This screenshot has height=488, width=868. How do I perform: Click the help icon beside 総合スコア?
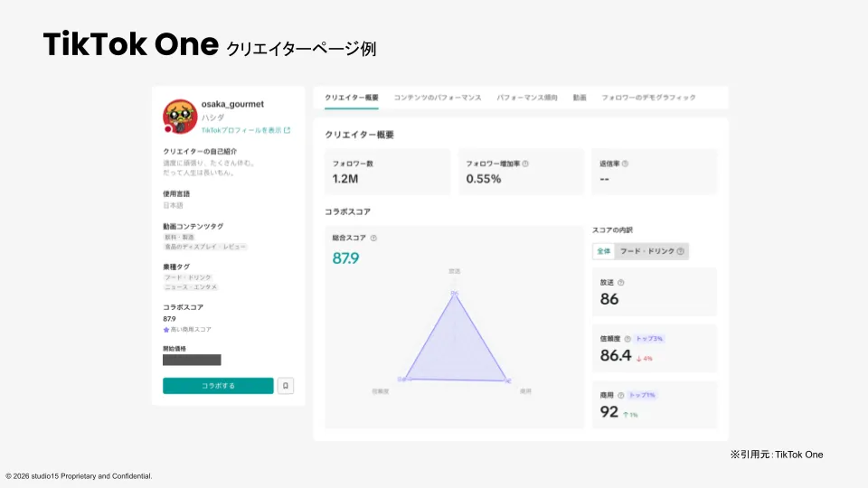[x=373, y=239]
